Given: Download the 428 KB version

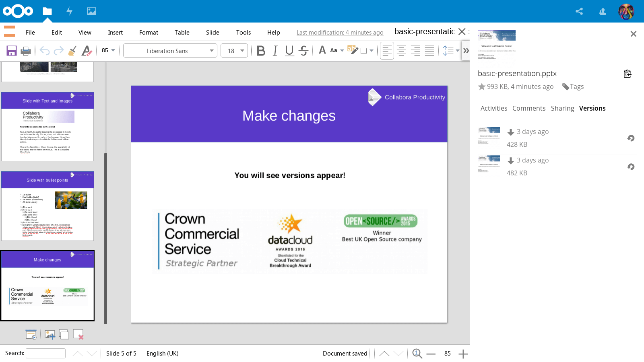Looking at the screenshot, I should (511, 132).
